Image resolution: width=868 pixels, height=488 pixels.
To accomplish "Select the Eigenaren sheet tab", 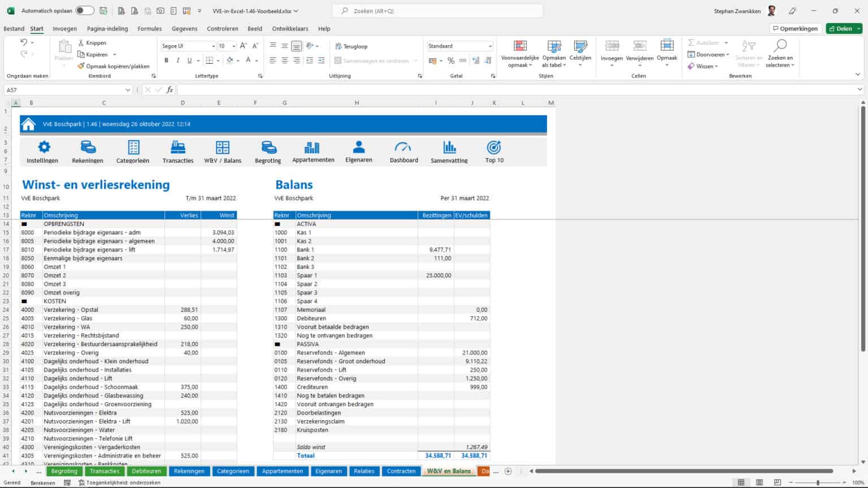I will (x=328, y=470).
